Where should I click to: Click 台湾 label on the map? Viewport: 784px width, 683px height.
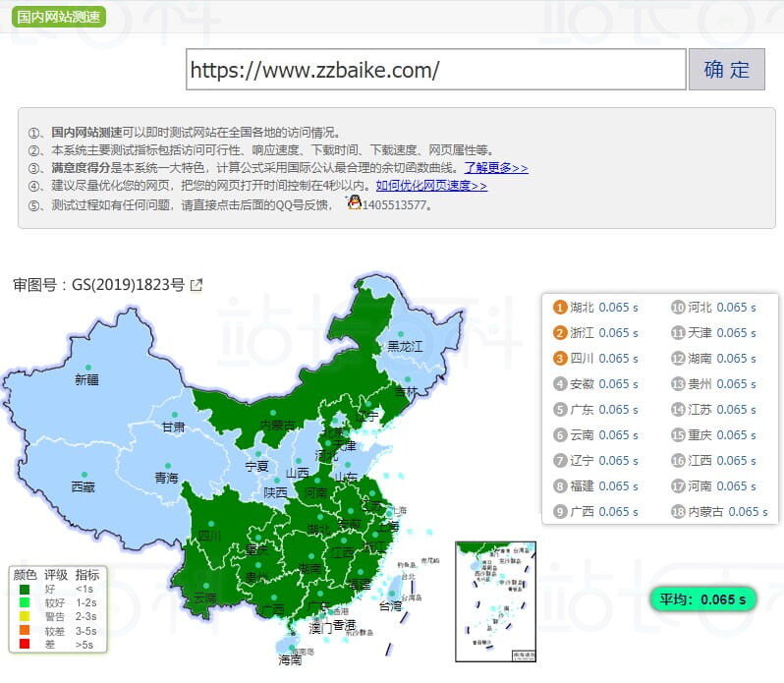[390, 606]
